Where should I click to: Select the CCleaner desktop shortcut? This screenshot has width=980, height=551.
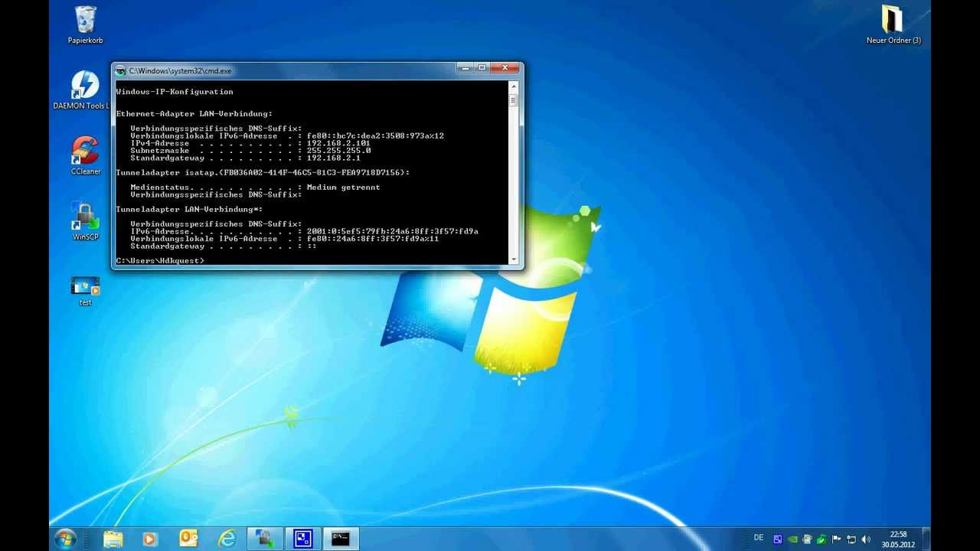pyautogui.click(x=85, y=155)
